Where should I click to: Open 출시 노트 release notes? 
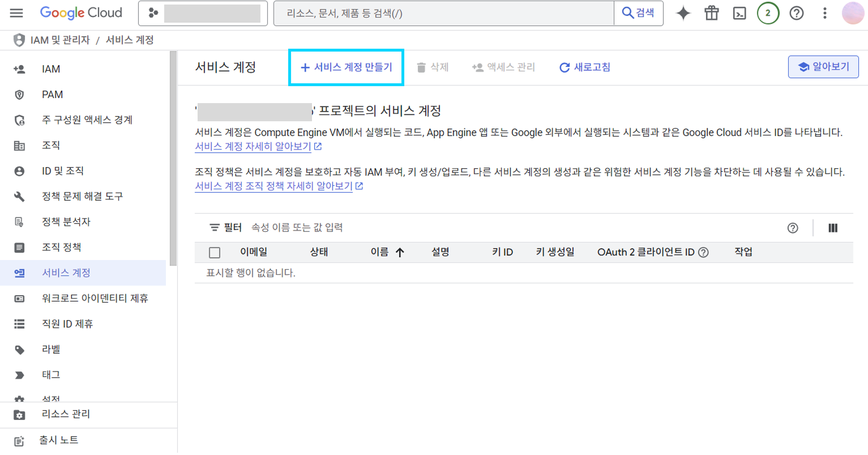click(x=88, y=440)
